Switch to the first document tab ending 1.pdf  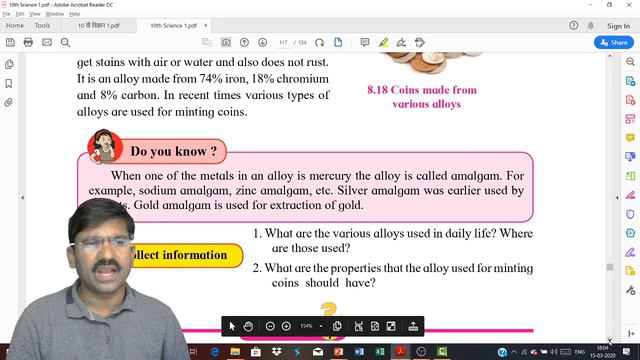(x=98, y=25)
